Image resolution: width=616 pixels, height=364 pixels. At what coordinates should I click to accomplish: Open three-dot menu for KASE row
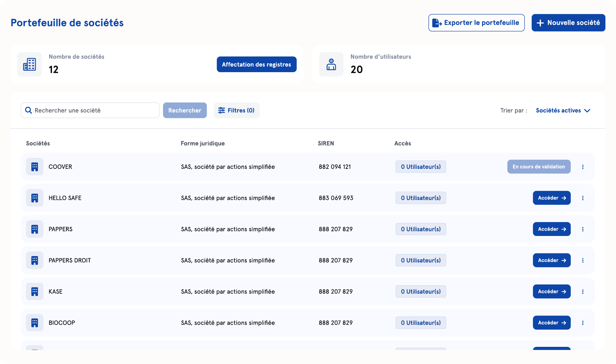583,292
